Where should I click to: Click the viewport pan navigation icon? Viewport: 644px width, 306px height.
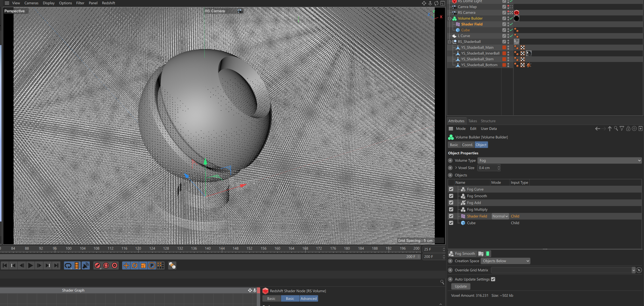424,3
